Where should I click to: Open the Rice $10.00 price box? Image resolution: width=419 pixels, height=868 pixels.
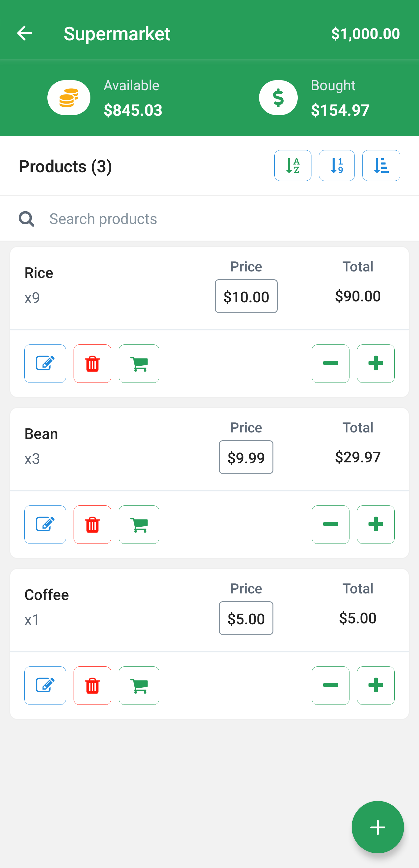pyautogui.click(x=246, y=296)
